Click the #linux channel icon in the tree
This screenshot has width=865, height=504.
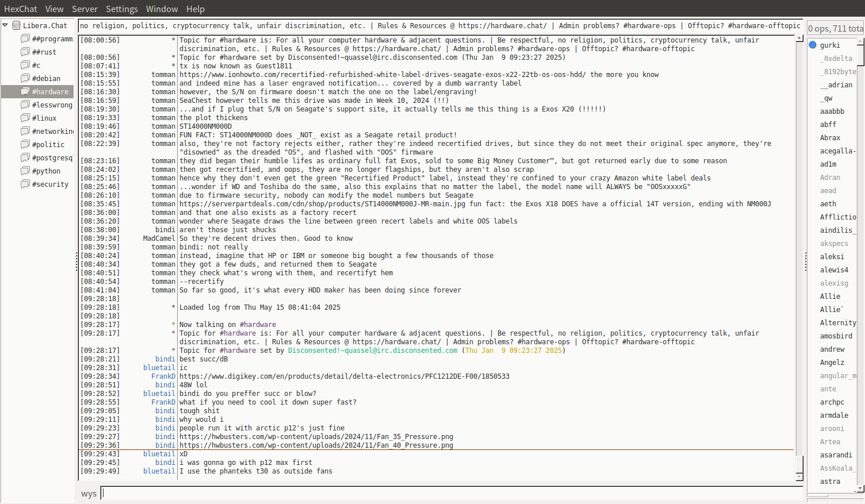(x=25, y=118)
